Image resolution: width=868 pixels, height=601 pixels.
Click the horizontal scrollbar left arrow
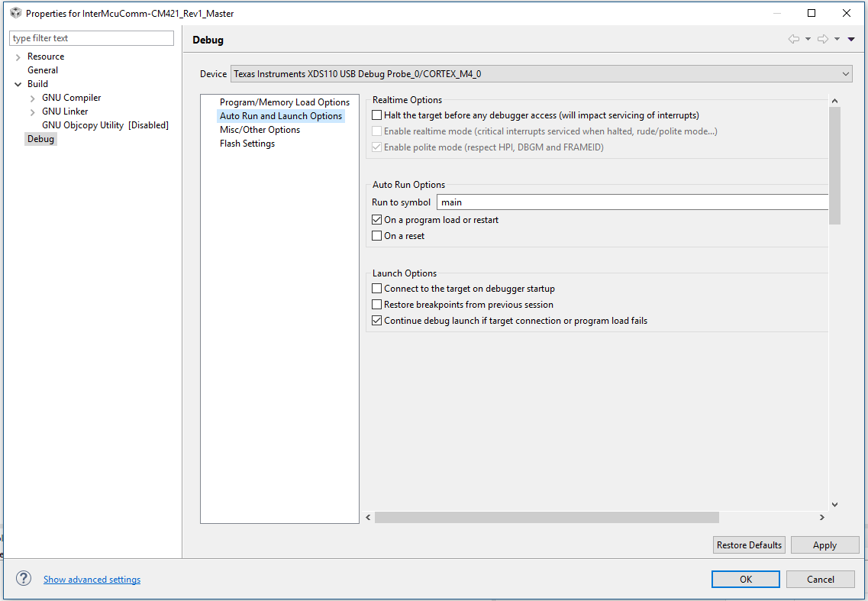(369, 517)
